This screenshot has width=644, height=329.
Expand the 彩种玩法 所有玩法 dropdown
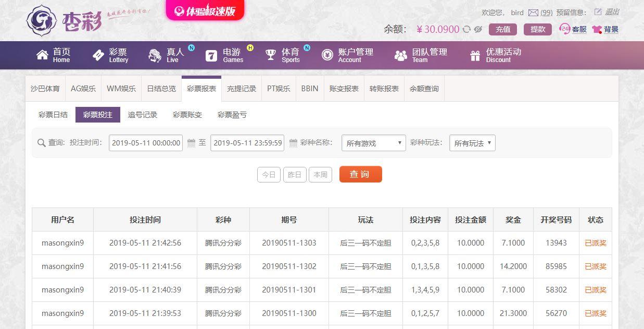point(472,143)
